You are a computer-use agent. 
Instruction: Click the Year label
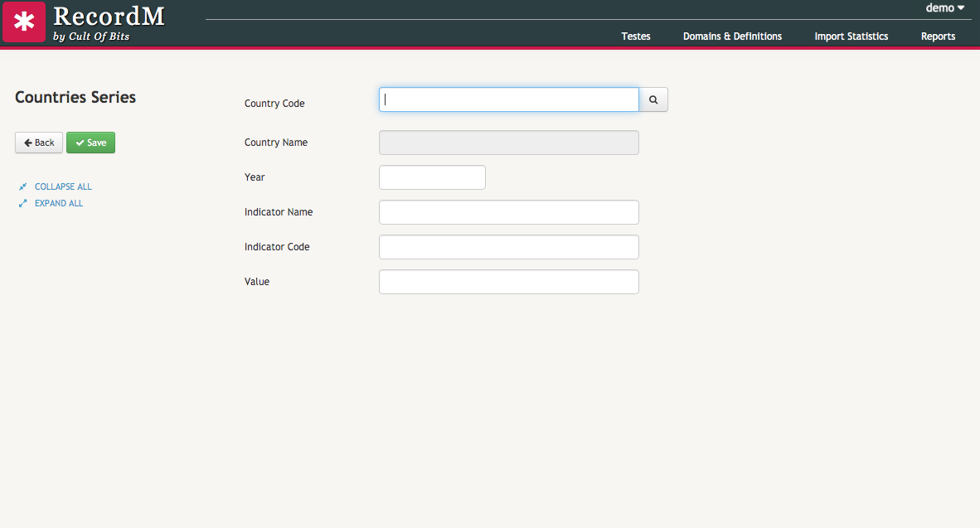[255, 177]
